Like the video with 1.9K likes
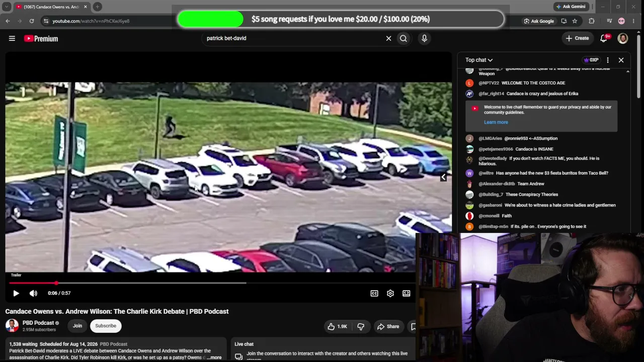This screenshot has height=362, width=644. (x=337, y=327)
